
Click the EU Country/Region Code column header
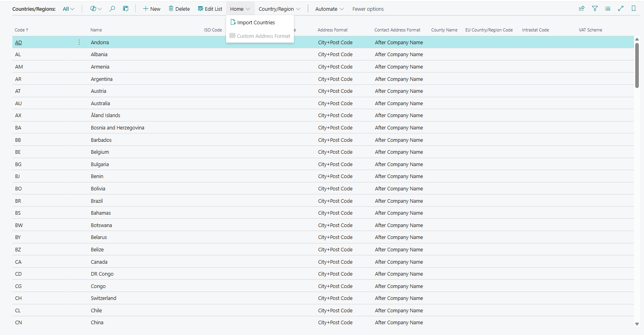point(489,30)
